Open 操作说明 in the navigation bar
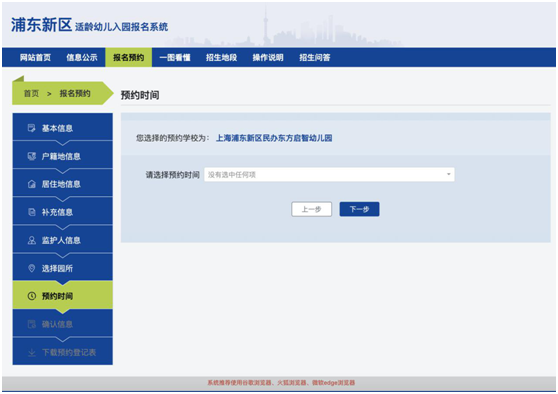The height and width of the screenshot is (394, 558). click(x=268, y=58)
